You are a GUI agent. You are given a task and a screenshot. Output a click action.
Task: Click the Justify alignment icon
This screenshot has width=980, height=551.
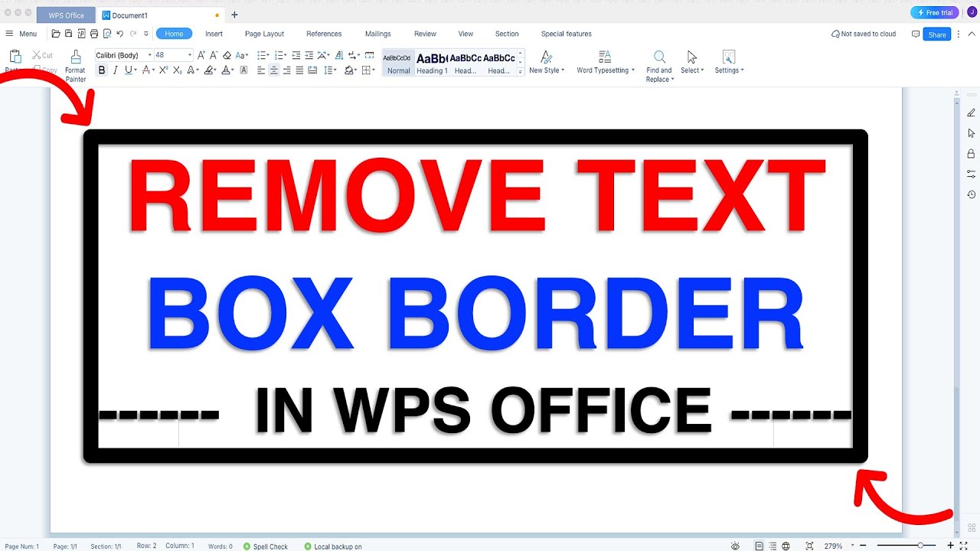pos(299,70)
